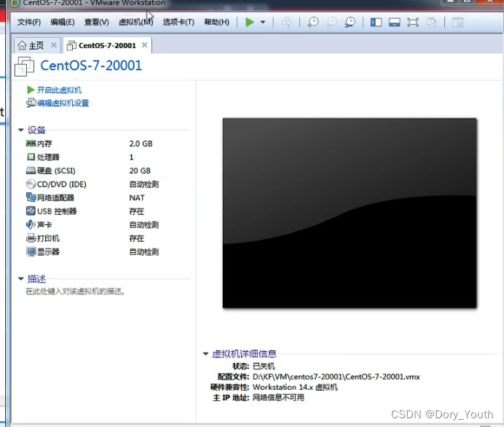The height and width of the screenshot is (427, 504).
Task: Click the VM icon beside the CentOS-7-20001 heading
Action: (x=25, y=66)
